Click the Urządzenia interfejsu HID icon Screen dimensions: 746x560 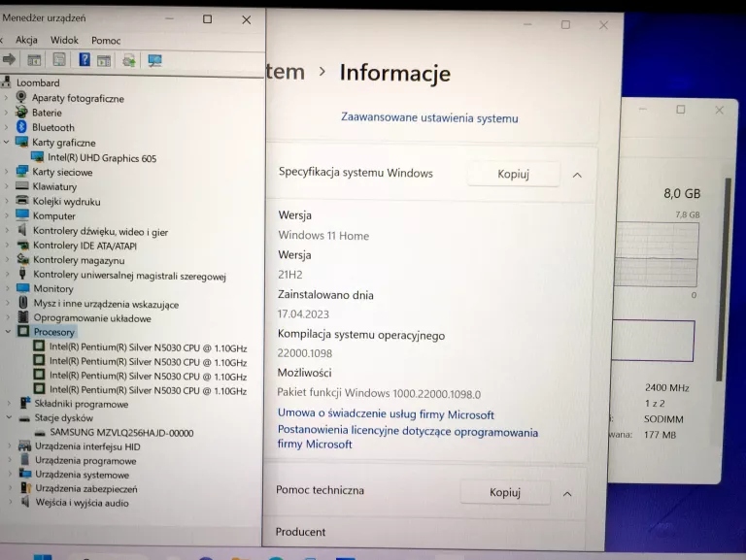tap(24, 445)
